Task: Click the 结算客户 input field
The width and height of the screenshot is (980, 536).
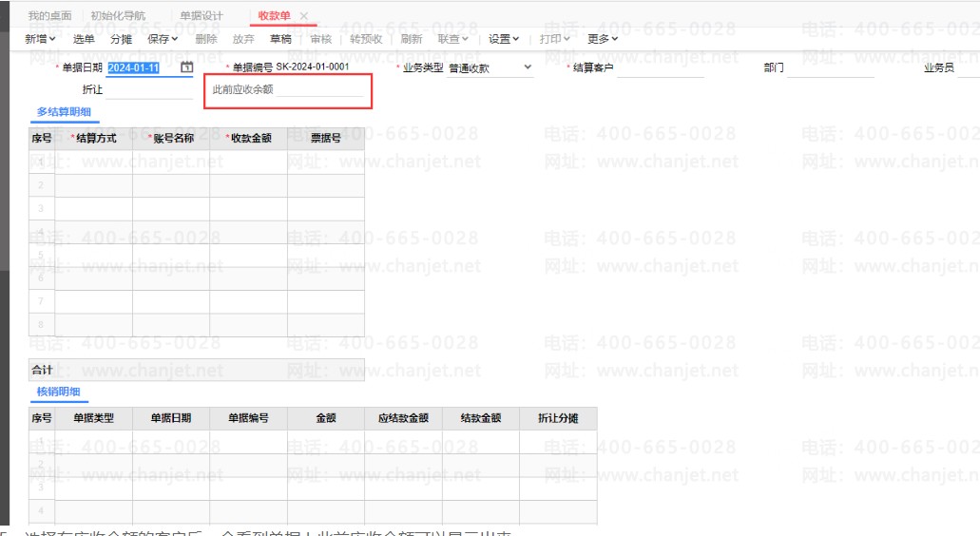Action: click(660, 67)
